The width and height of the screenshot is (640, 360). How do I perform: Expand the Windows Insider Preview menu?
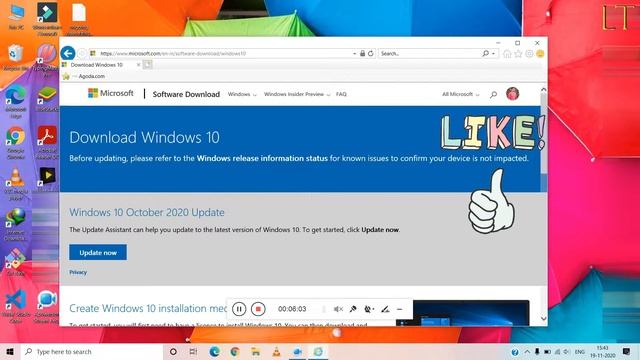297,94
